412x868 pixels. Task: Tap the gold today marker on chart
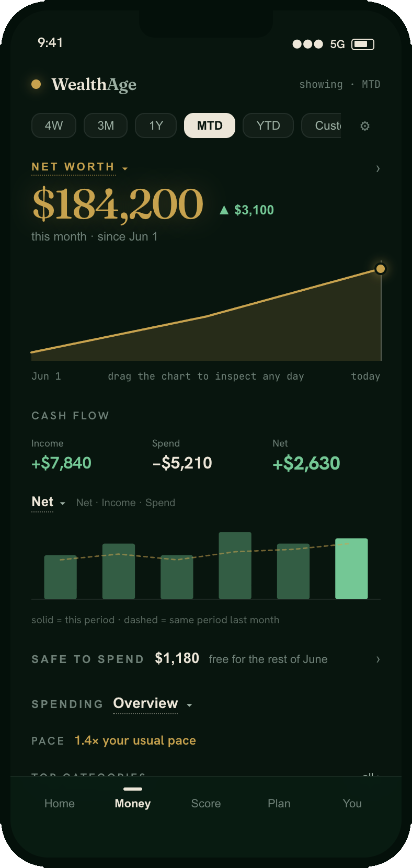tap(381, 269)
